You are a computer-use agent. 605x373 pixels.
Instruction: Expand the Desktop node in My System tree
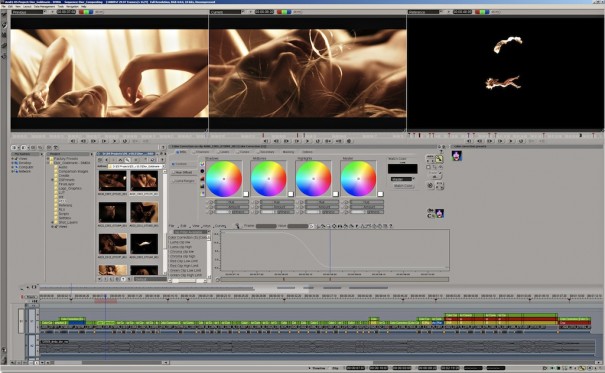click(13, 163)
